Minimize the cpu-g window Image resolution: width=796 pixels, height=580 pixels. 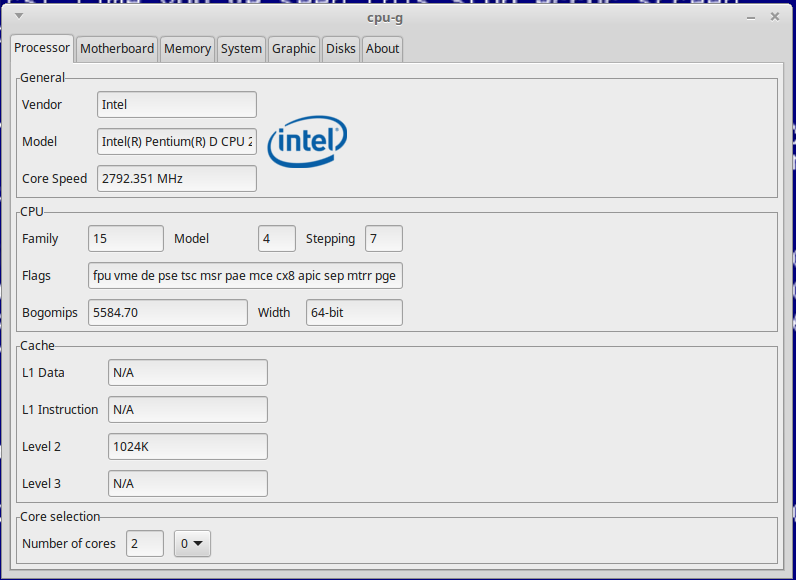751,18
